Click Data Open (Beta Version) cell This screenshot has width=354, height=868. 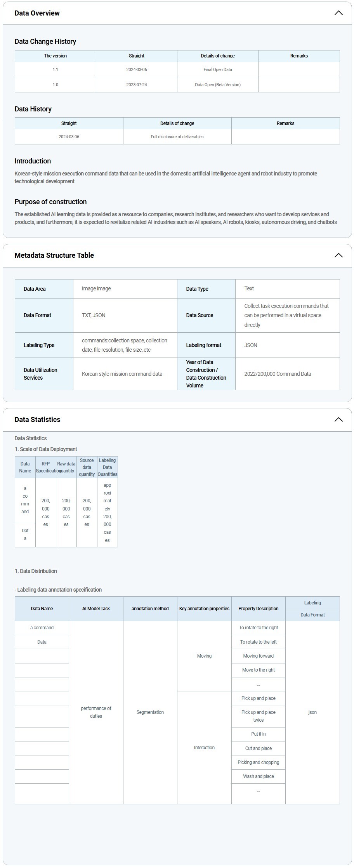click(x=217, y=85)
